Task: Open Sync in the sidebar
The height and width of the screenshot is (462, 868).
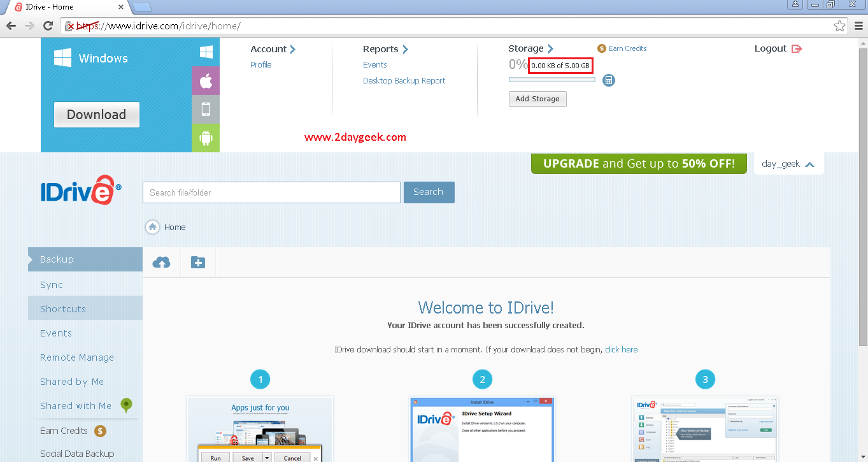Action: point(85,285)
